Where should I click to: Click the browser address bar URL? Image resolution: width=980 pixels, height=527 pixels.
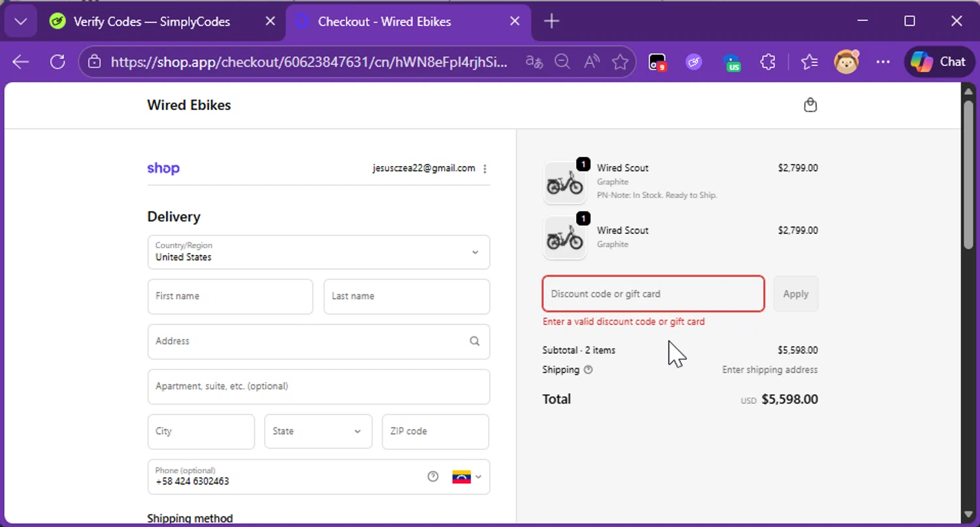(x=309, y=62)
